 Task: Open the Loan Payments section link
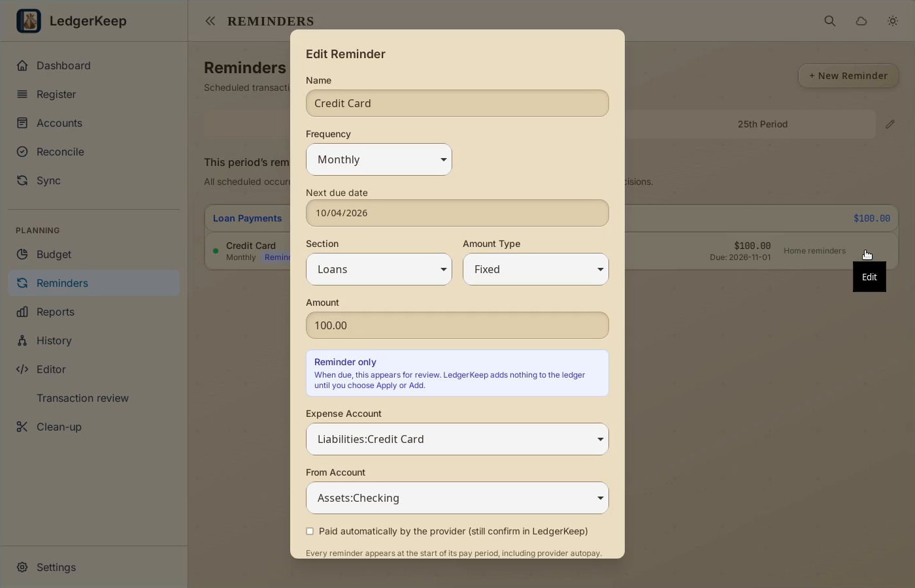pyautogui.click(x=248, y=218)
